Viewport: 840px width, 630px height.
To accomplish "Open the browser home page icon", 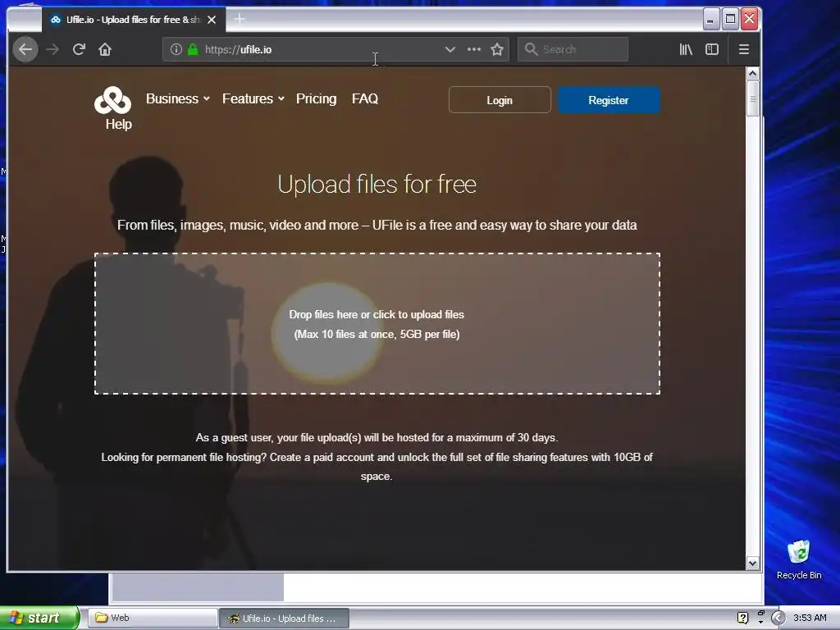I will point(105,50).
